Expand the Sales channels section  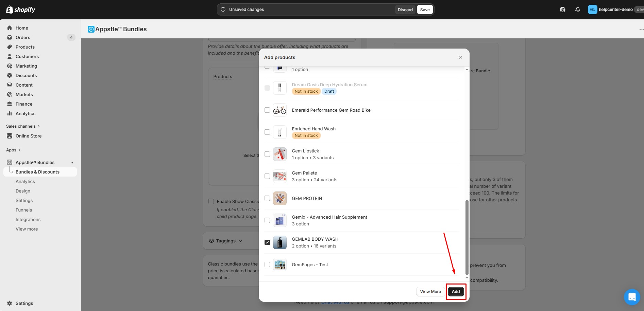point(23,126)
